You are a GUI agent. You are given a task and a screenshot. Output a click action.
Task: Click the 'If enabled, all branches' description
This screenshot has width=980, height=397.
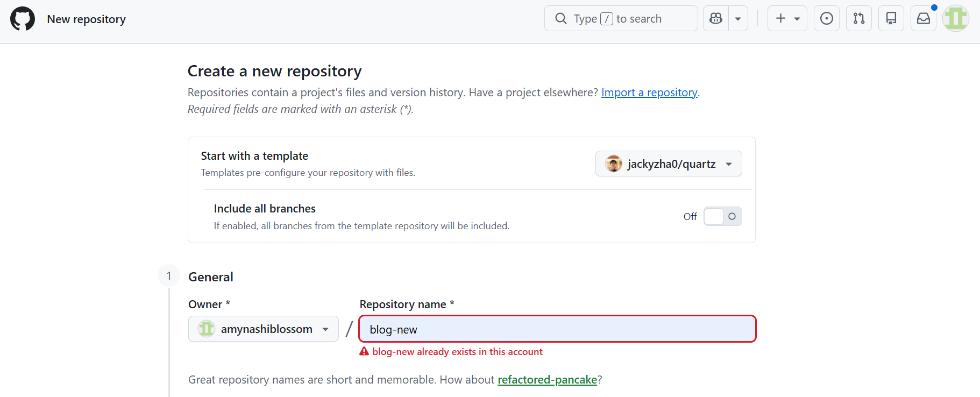[x=361, y=226]
